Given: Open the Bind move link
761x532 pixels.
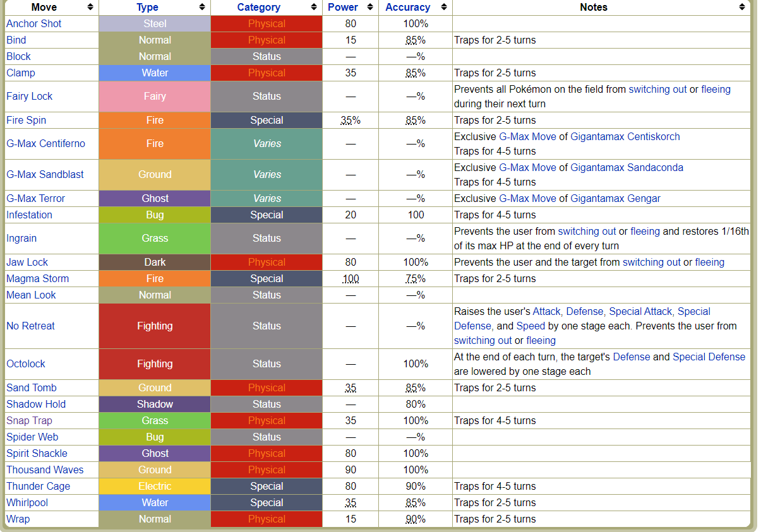Looking at the screenshot, I should click(16, 40).
